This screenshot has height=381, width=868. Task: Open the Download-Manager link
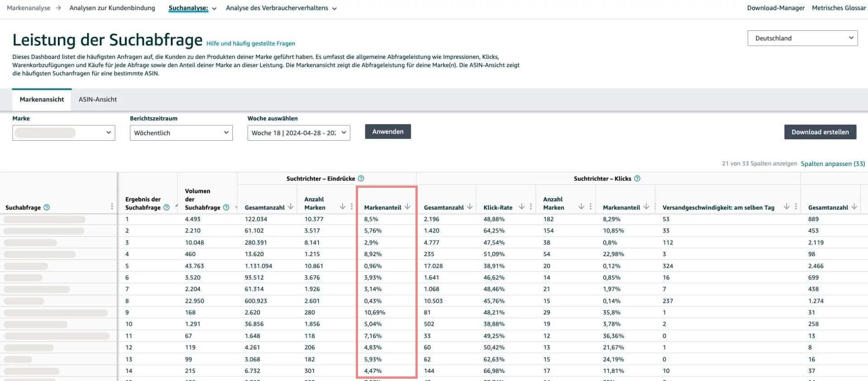coord(776,8)
